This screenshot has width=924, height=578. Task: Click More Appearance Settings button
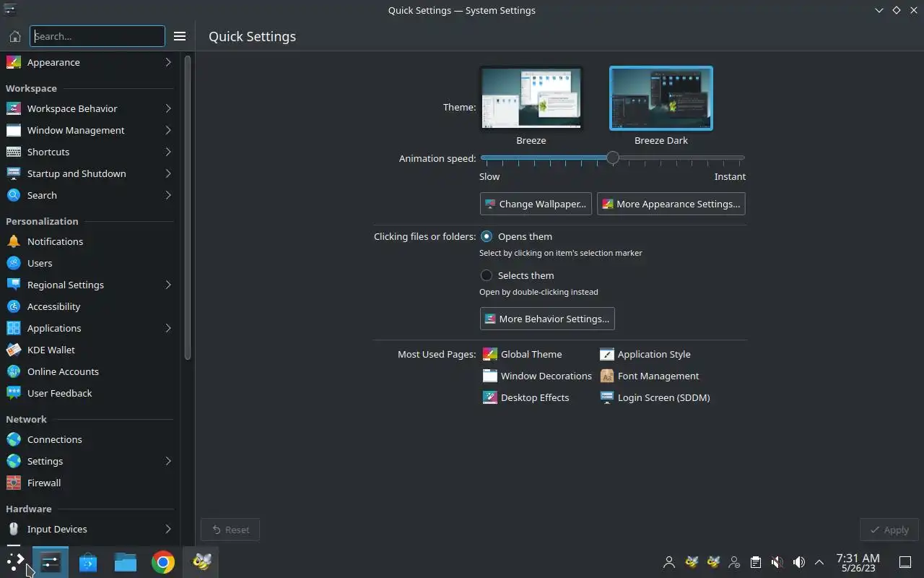pyautogui.click(x=671, y=204)
